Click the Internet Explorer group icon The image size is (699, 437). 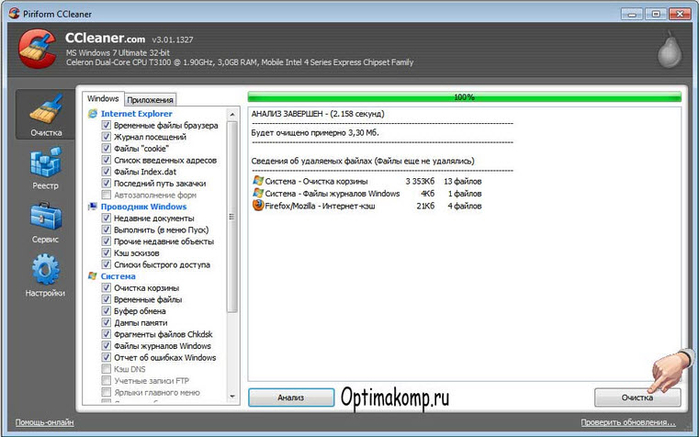click(x=93, y=114)
